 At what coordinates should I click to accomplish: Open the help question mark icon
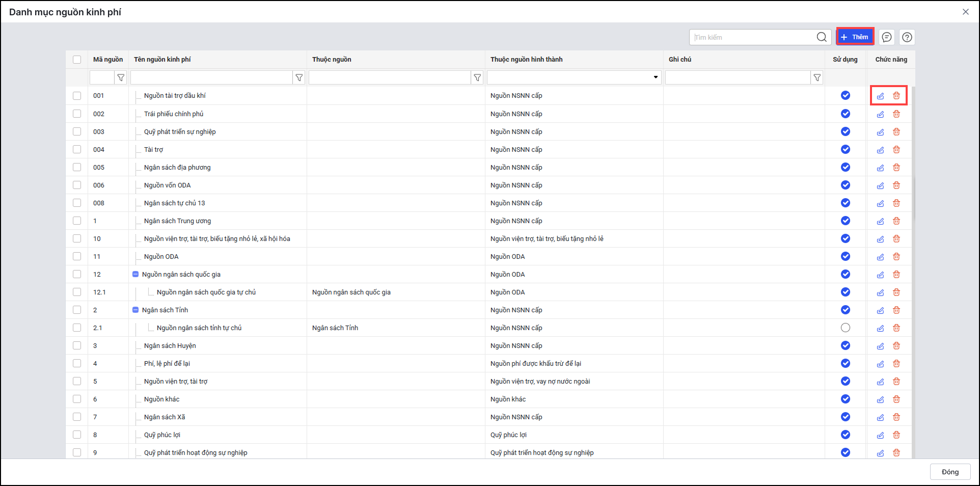click(x=907, y=37)
